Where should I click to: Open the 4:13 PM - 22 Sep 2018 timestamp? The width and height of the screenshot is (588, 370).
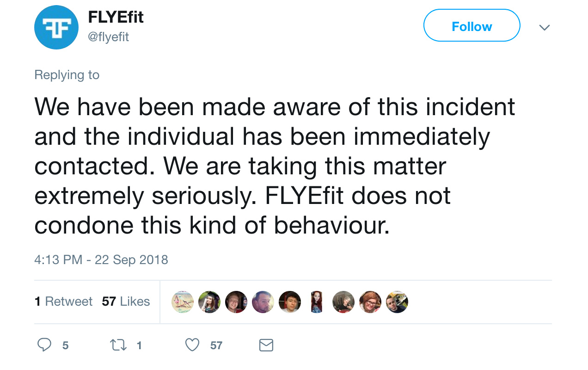click(x=101, y=259)
